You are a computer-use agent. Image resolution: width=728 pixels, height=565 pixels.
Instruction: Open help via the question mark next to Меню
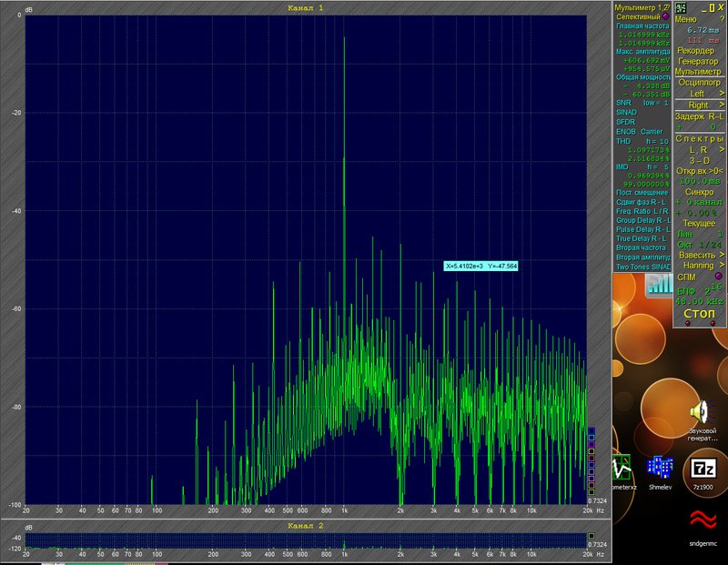pos(722,19)
